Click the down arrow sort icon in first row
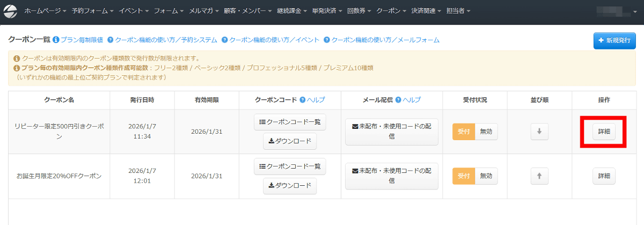Viewport: 644px width, 225px height. [539, 132]
